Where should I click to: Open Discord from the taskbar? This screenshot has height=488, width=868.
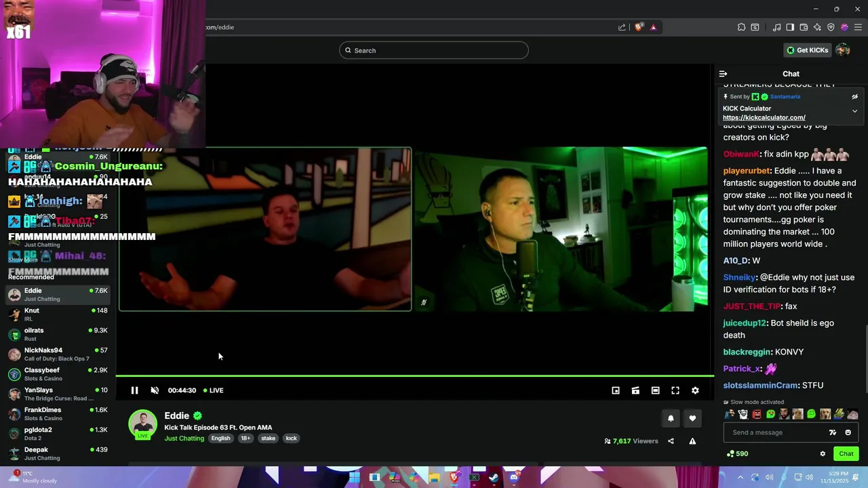(x=514, y=477)
